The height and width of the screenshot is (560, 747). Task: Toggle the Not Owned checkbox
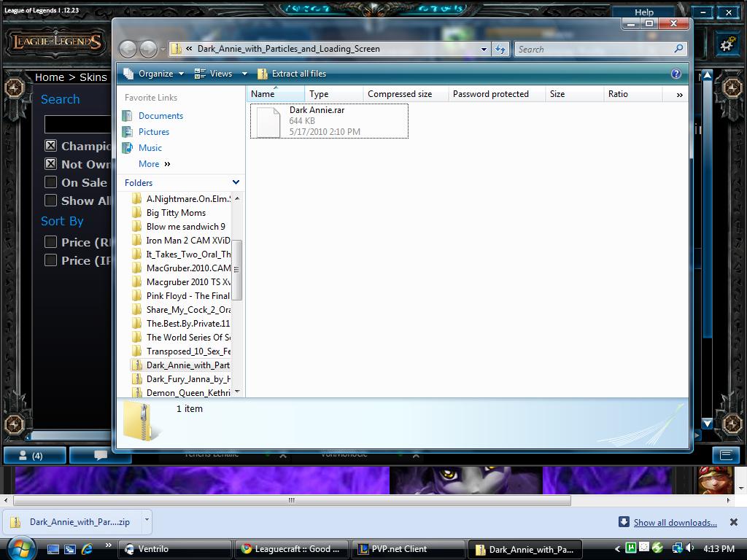(x=51, y=164)
